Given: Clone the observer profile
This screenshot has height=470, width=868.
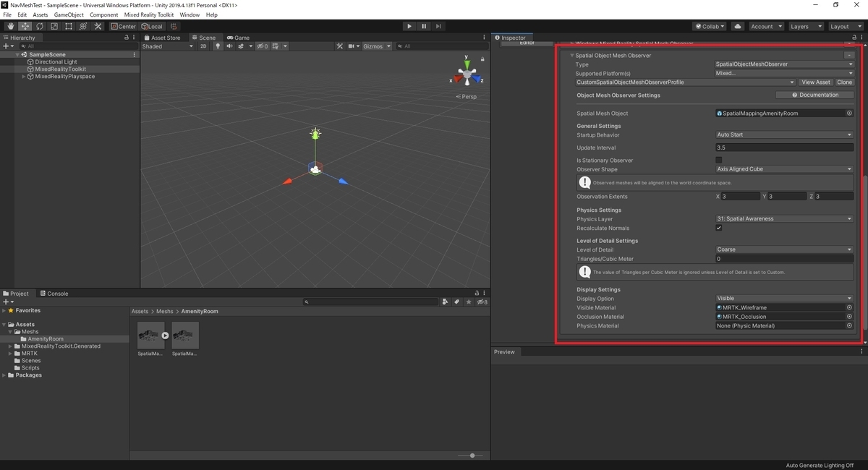Looking at the screenshot, I should click(x=844, y=82).
